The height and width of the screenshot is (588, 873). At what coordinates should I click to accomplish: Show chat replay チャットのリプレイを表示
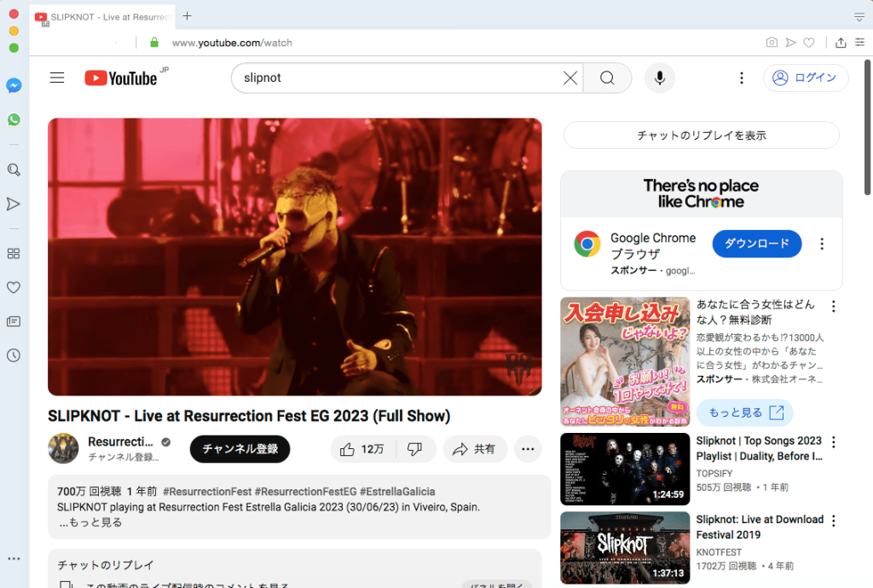[702, 135]
